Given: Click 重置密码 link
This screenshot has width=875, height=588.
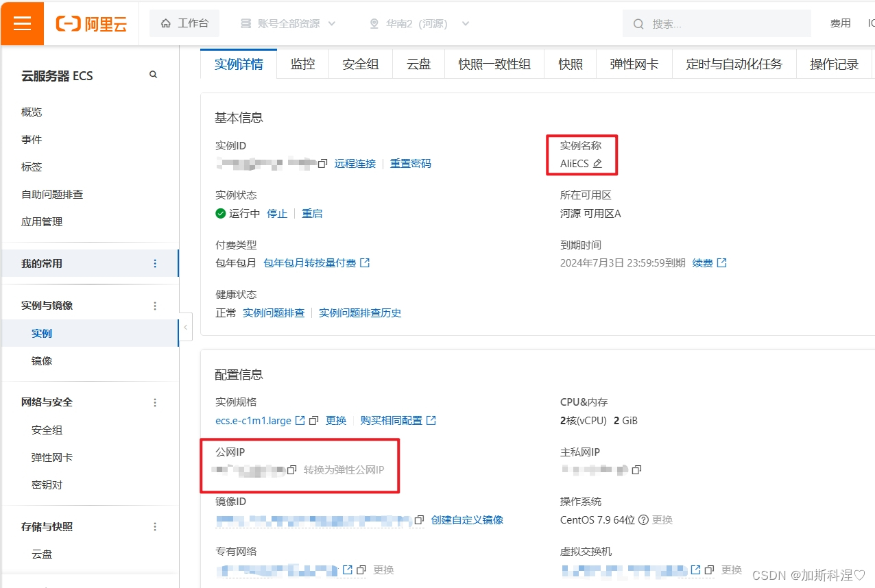Looking at the screenshot, I should coord(411,164).
